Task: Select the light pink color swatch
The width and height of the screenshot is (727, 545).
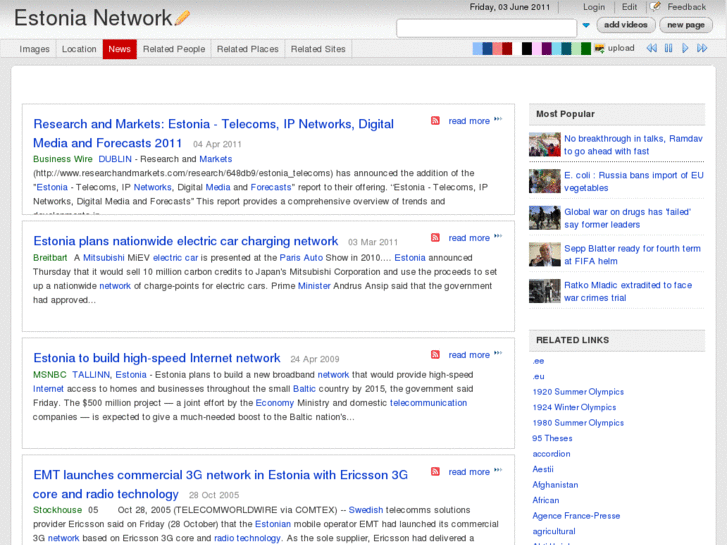Action: [536, 49]
